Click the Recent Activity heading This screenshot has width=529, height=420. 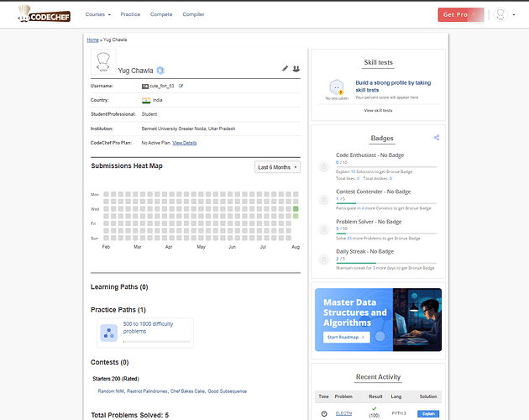click(378, 377)
